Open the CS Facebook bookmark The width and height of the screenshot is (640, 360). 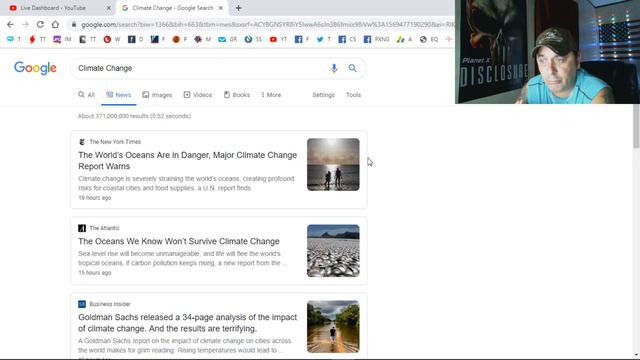(x=347, y=39)
